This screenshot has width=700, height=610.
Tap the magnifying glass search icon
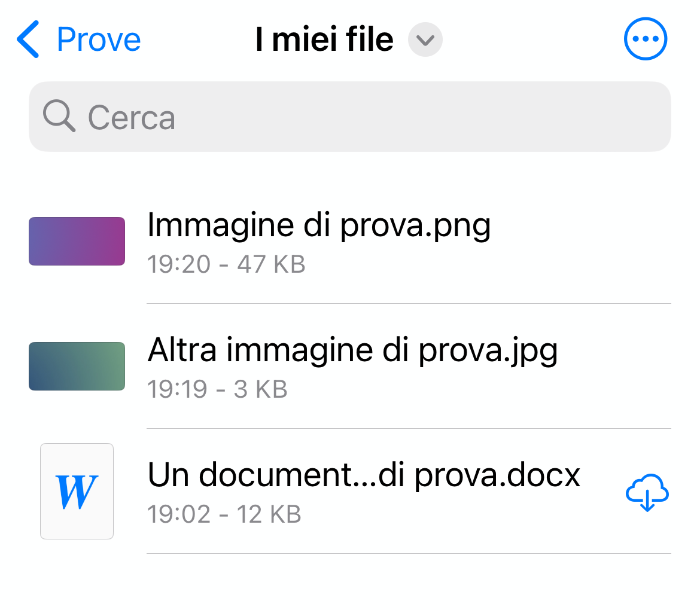point(59,117)
